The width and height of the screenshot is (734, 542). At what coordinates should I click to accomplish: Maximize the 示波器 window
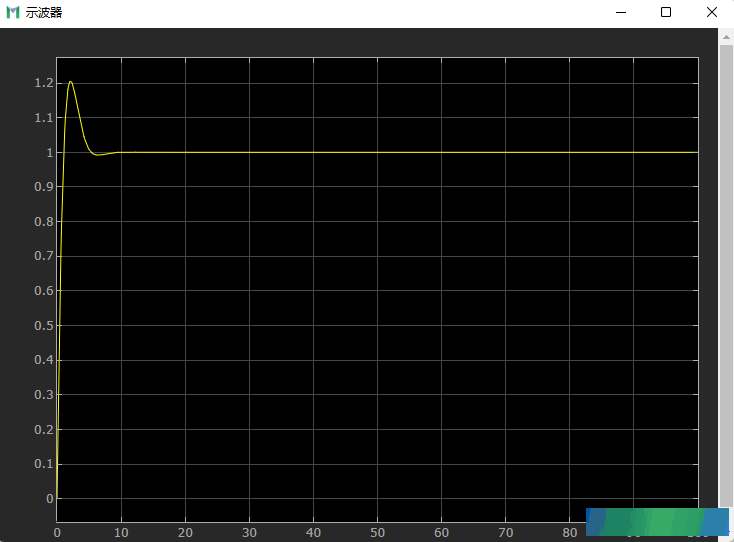pos(666,12)
